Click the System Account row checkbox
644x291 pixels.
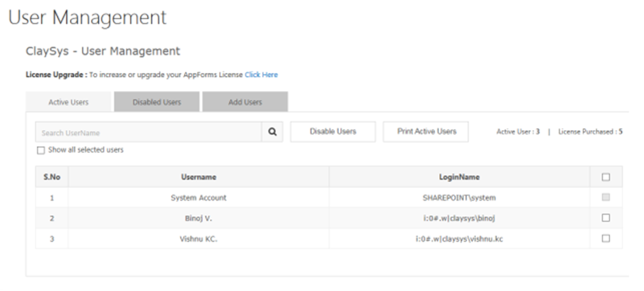click(x=606, y=197)
